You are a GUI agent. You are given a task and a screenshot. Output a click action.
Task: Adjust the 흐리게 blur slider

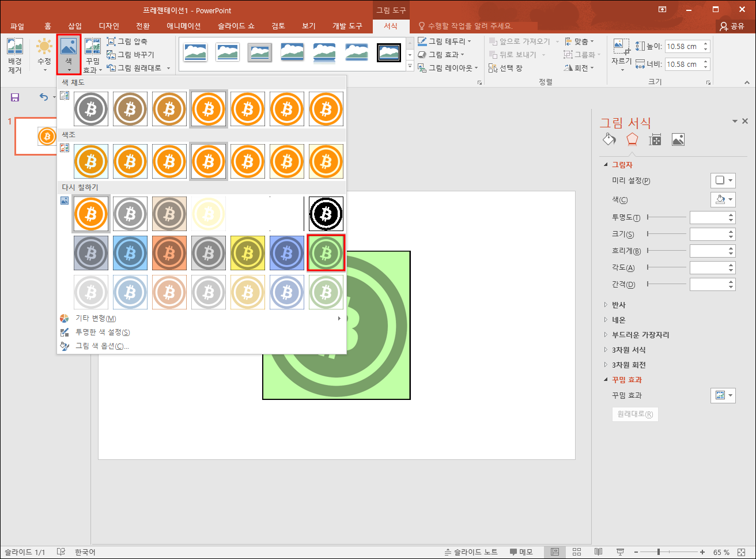pyautogui.click(x=667, y=251)
